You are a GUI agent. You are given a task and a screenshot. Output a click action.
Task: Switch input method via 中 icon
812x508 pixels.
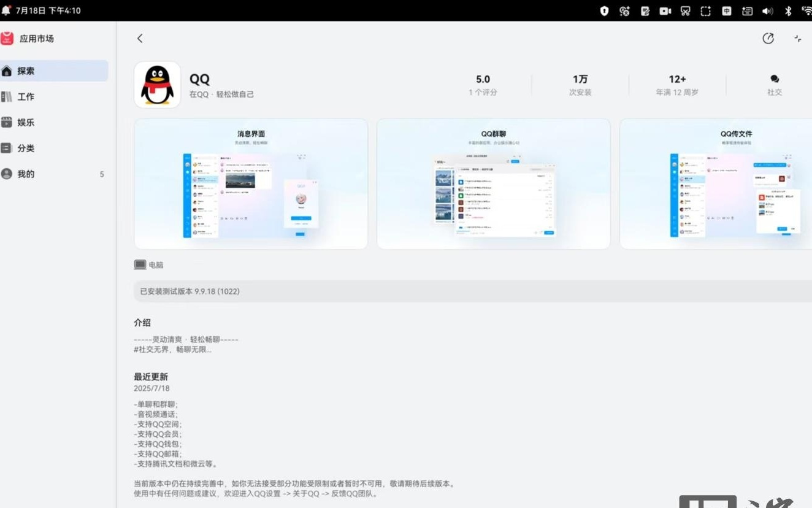pos(726,10)
